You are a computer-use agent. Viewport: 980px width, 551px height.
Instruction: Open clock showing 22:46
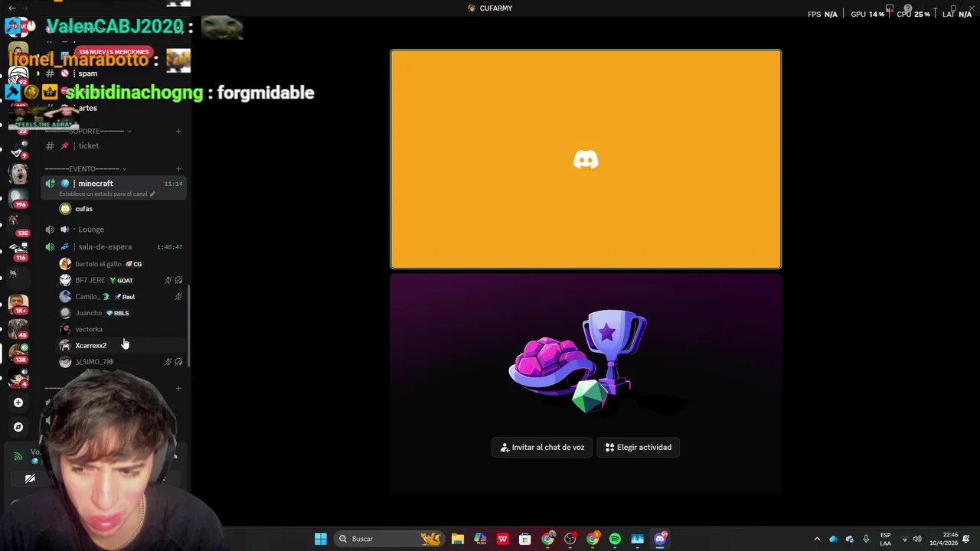[943, 539]
